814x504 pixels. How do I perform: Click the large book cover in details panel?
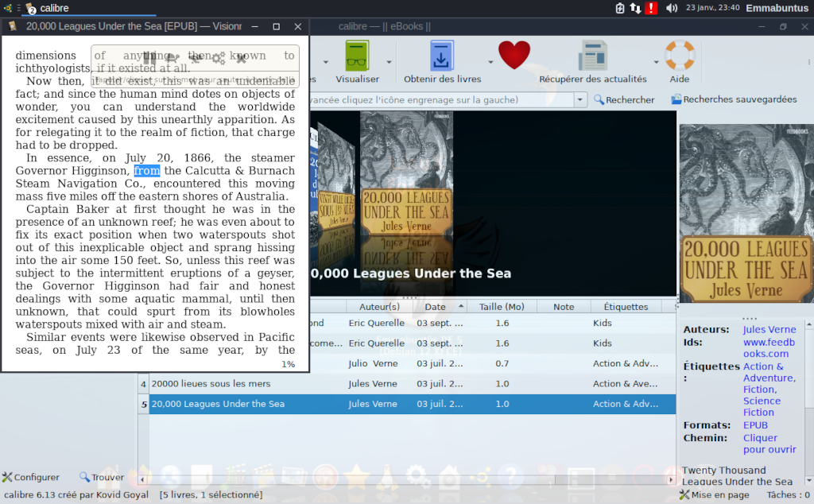click(x=746, y=213)
